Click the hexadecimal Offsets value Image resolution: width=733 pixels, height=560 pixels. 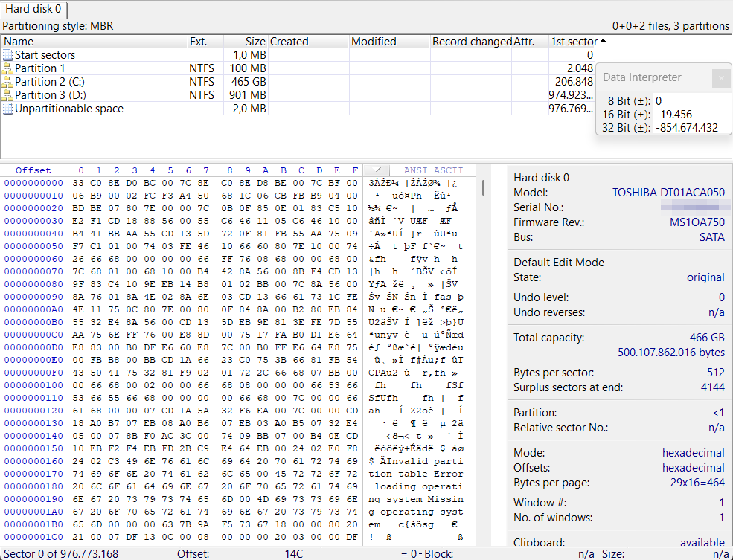click(694, 468)
